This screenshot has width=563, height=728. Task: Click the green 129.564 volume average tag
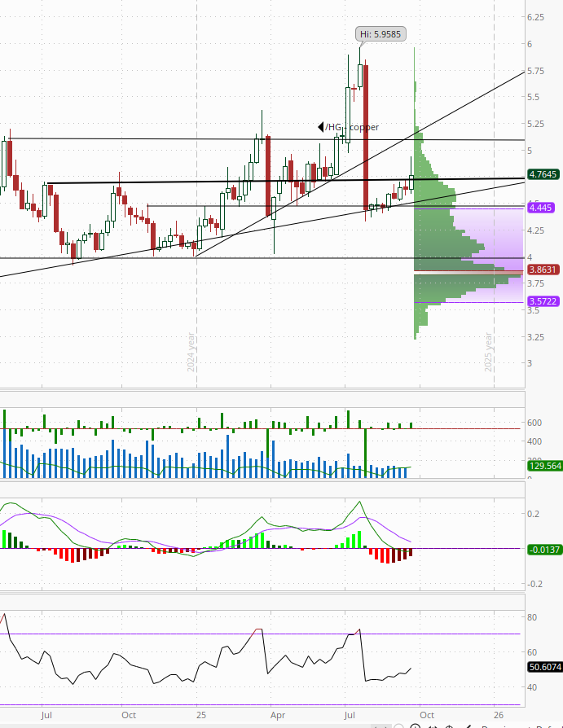click(545, 465)
